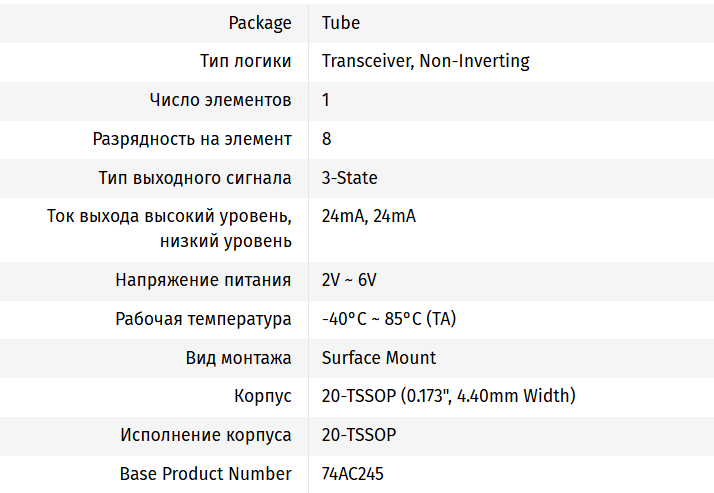Click the Напряжение питания label
Viewport: 714px width, 493px height.
(x=203, y=281)
